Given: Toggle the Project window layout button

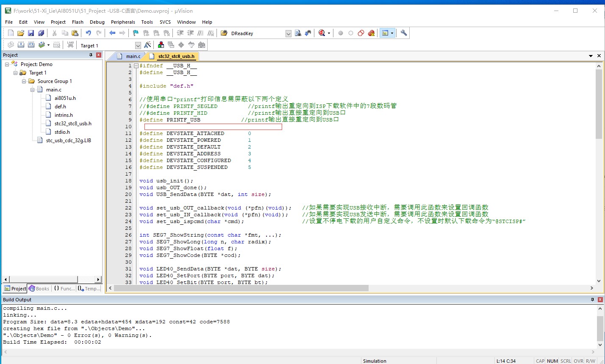Looking at the screenshot, I should coord(385,33).
